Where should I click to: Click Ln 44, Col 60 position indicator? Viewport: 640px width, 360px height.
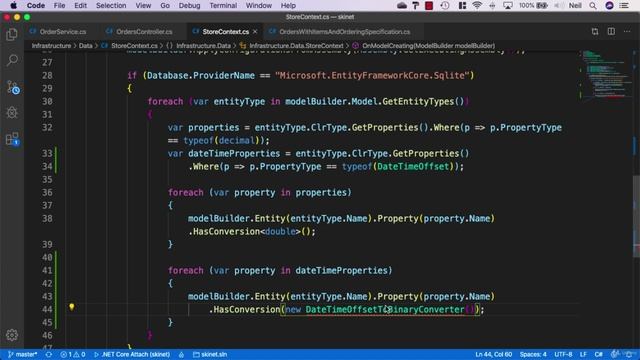(493, 354)
